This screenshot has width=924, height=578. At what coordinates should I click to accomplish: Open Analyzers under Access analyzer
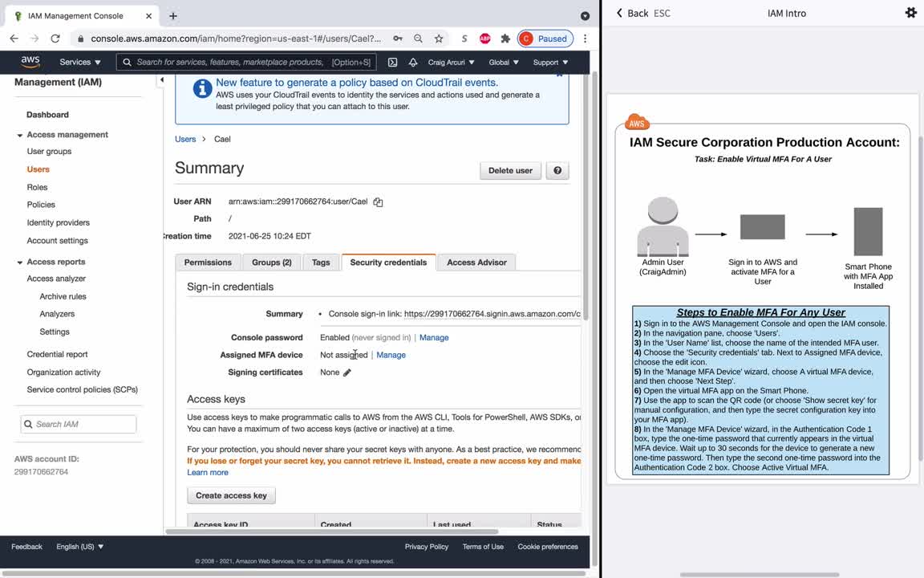point(57,314)
